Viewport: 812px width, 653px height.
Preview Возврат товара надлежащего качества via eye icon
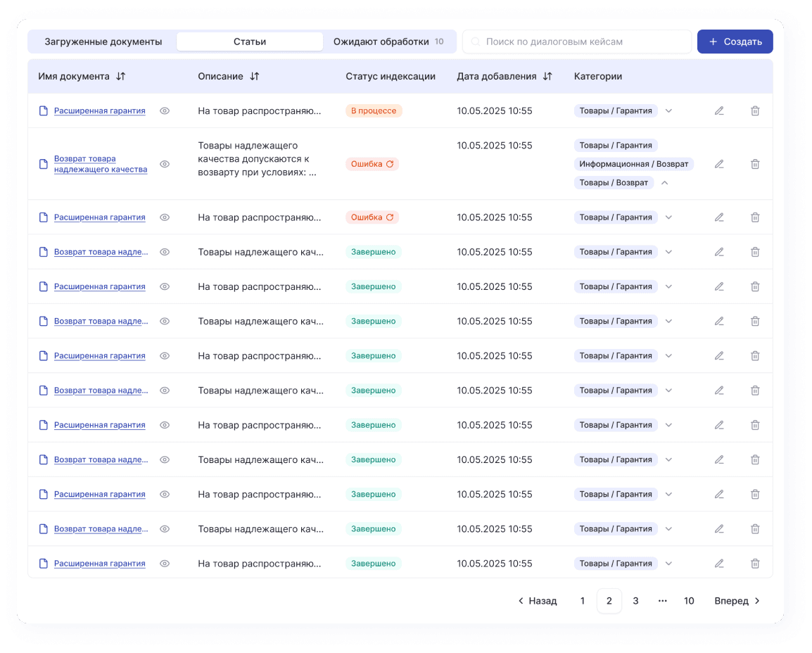click(x=165, y=164)
